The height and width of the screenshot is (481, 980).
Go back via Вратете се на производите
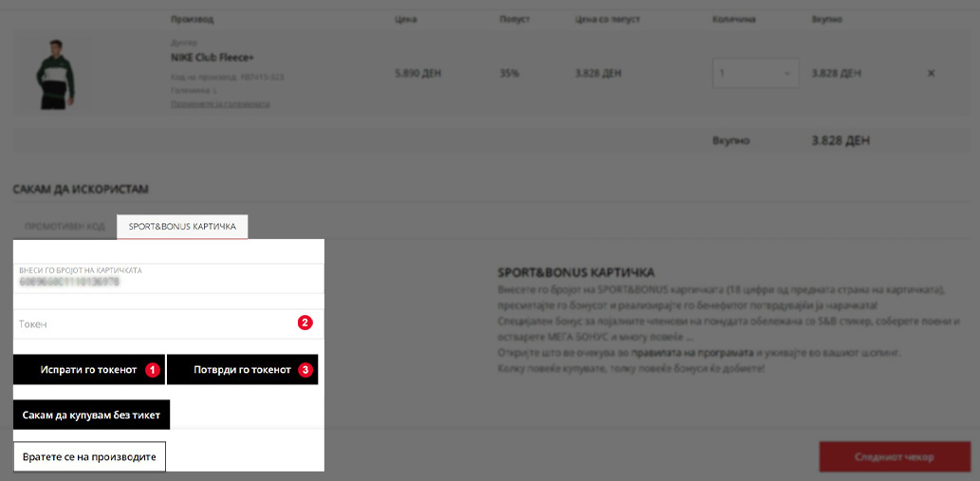tap(89, 456)
